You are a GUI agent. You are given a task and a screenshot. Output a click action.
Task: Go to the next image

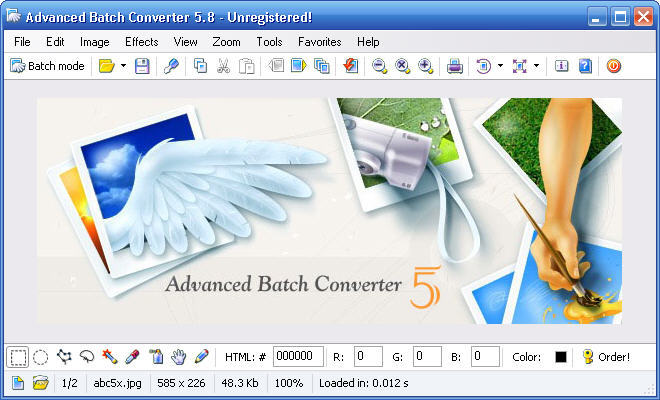298,66
